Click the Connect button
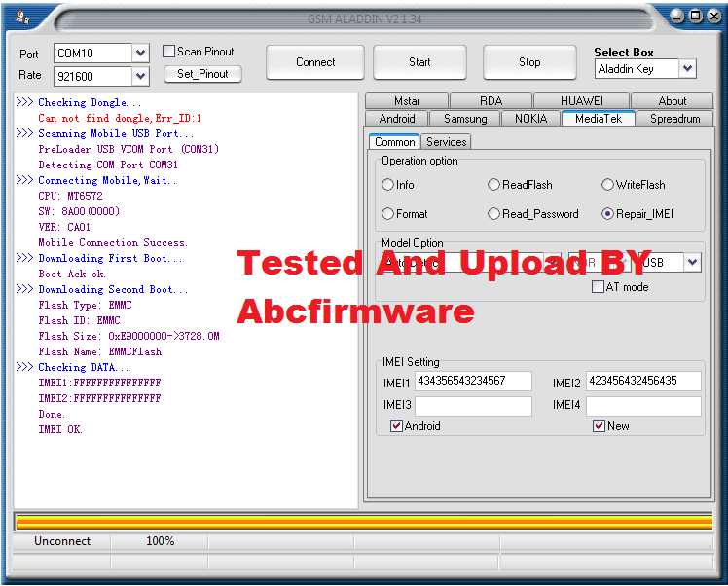The image size is (728, 586). (315, 61)
